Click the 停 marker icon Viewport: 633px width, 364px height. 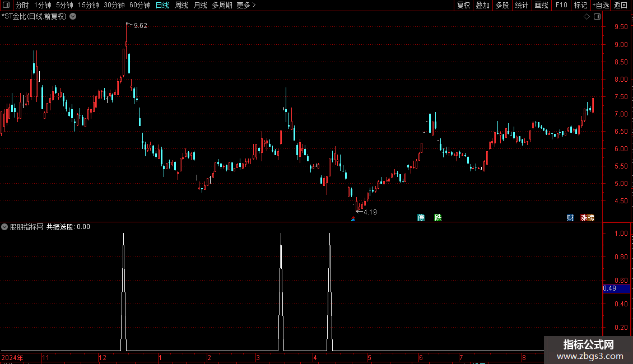click(x=421, y=217)
